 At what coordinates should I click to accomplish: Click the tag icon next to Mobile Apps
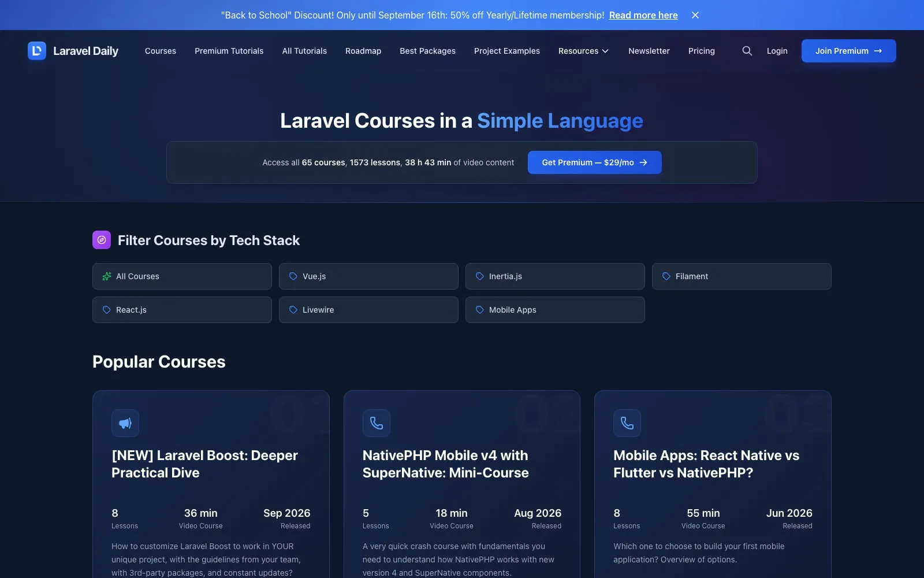point(480,310)
